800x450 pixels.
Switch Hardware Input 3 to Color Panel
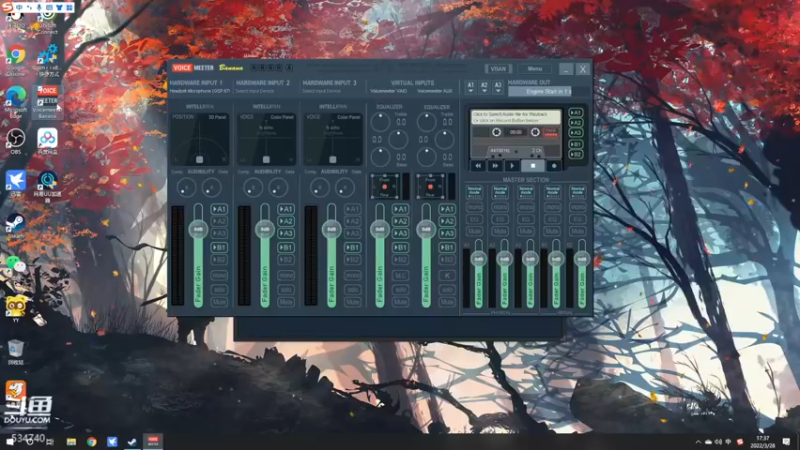348,117
